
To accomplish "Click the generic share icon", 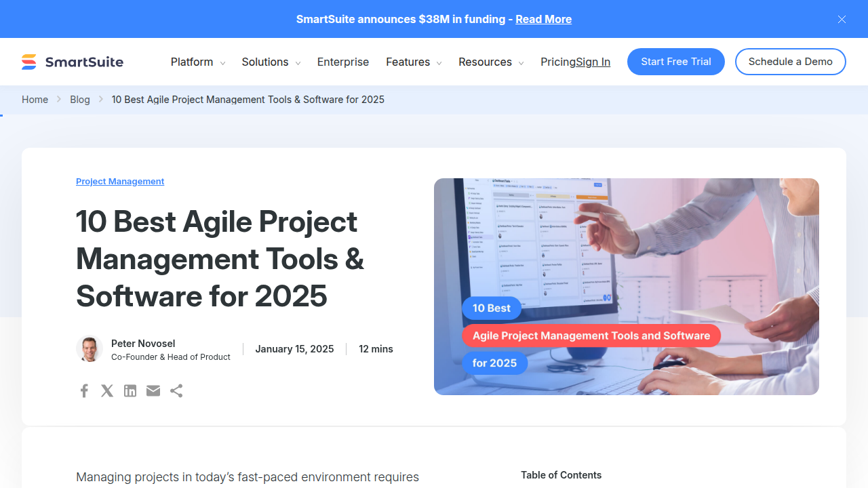I will click(x=176, y=390).
